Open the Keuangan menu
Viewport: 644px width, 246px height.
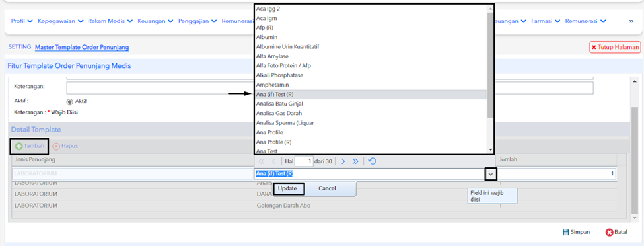[x=156, y=21]
